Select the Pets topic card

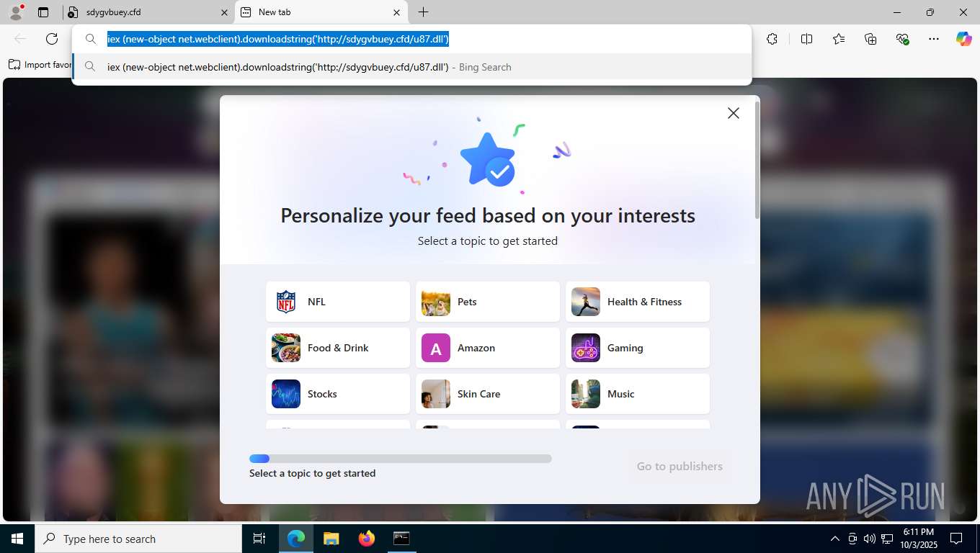[488, 302]
